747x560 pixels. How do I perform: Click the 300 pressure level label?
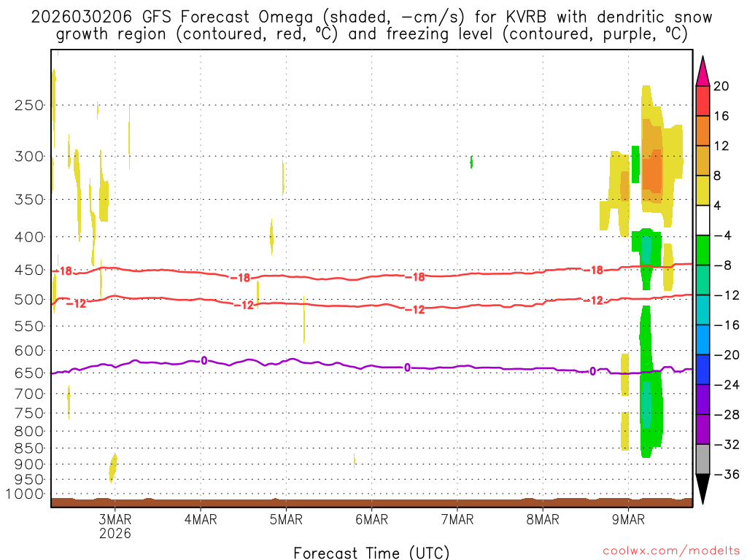(29, 156)
